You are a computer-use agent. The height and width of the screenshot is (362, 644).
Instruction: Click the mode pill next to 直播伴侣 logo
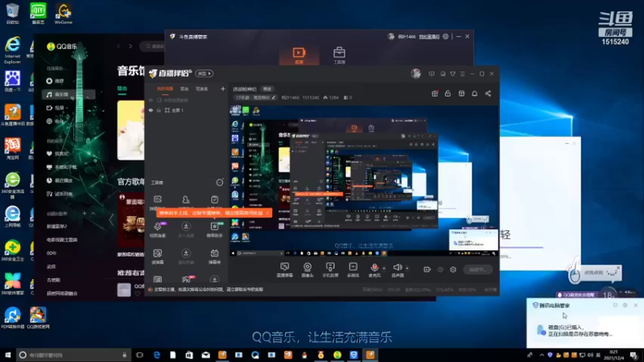pos(204,73)
